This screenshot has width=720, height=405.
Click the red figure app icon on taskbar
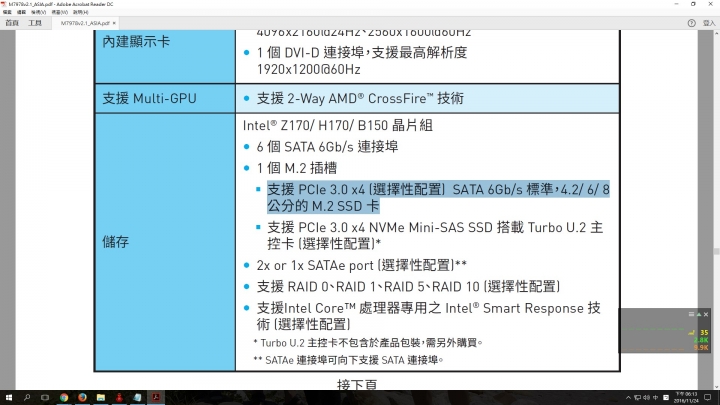pos(119,398)
